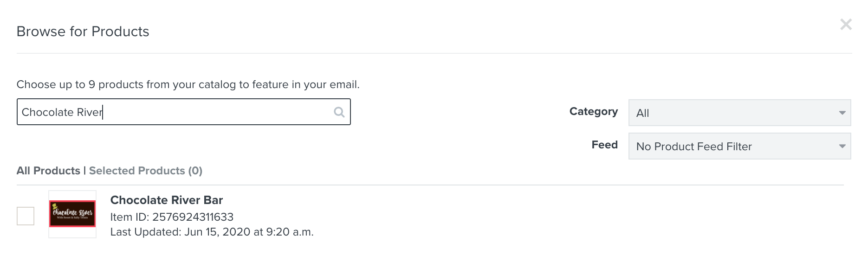The image size is (868, 268).
Task: Click the Browse for Products heading
Action: pyautogui.click(x=83, y=32)
